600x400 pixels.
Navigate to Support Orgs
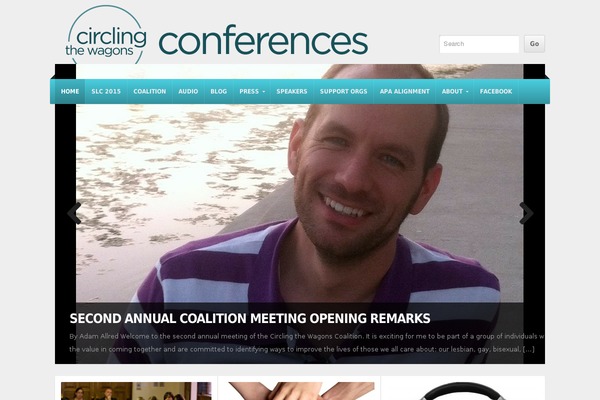(343, 91)
